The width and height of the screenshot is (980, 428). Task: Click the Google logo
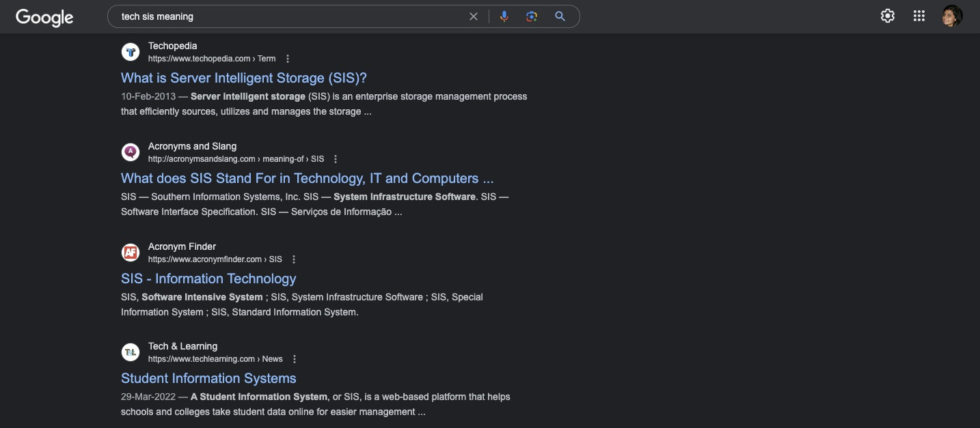pos(44,17)
